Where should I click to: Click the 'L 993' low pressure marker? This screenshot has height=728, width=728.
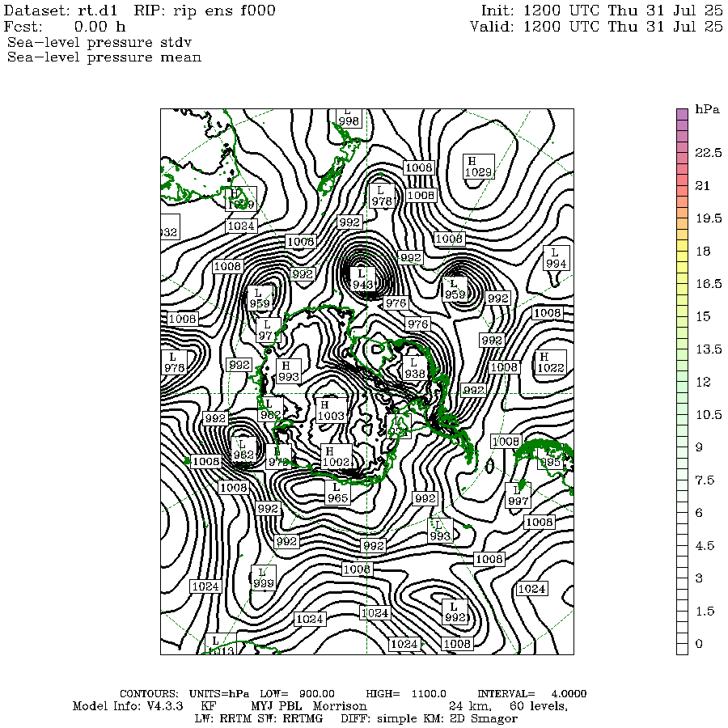(x=440, y=531)
